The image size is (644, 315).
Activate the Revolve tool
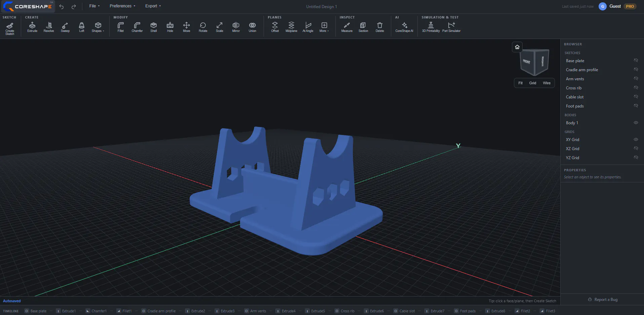click(49, 27)
